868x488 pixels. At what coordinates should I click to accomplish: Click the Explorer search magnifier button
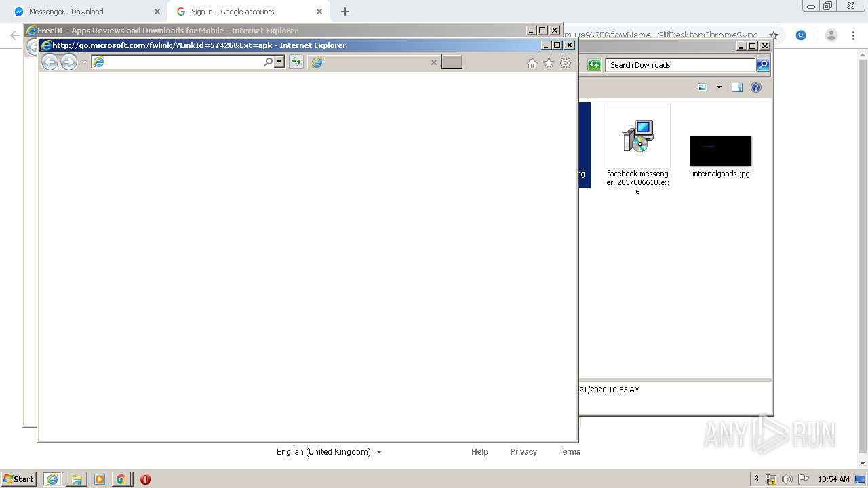pyautogui.click(x=763, y=65)
